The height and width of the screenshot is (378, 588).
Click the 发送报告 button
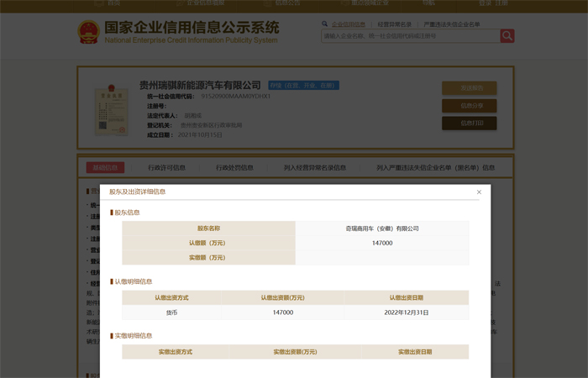click(470, 88)
